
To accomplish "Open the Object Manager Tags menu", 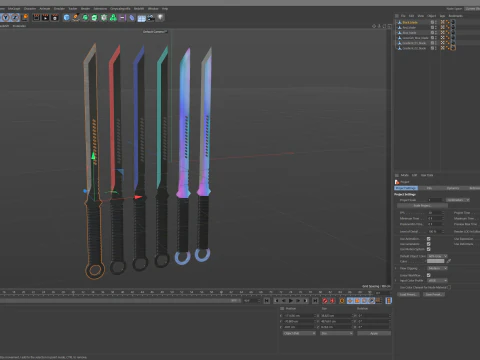I will 442,16.
